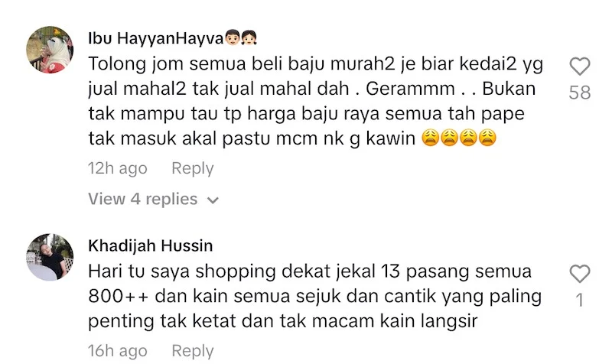Click the 1 like count on Khadijah's comment

click(580, 301)
